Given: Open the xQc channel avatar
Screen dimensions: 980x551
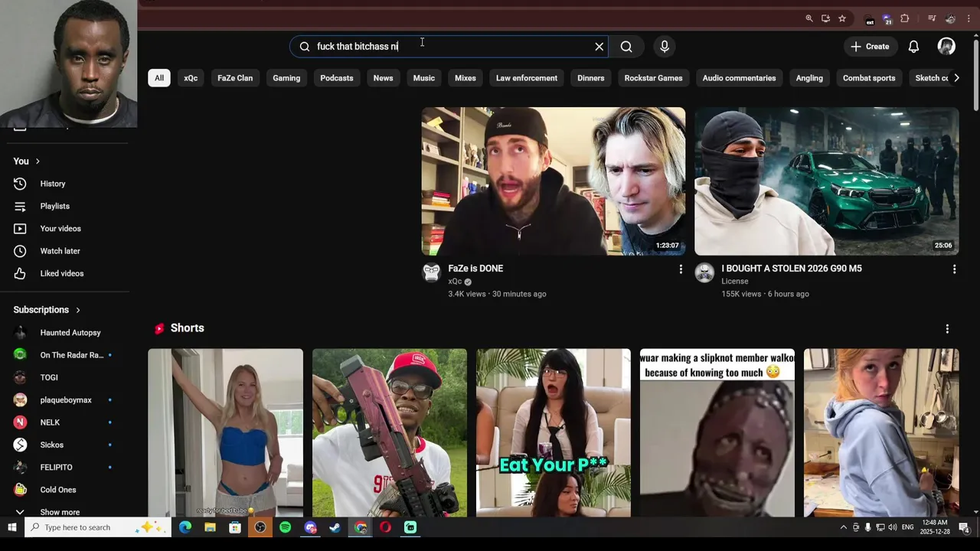Looking at the screenshot, I should [x=432, y=273].
